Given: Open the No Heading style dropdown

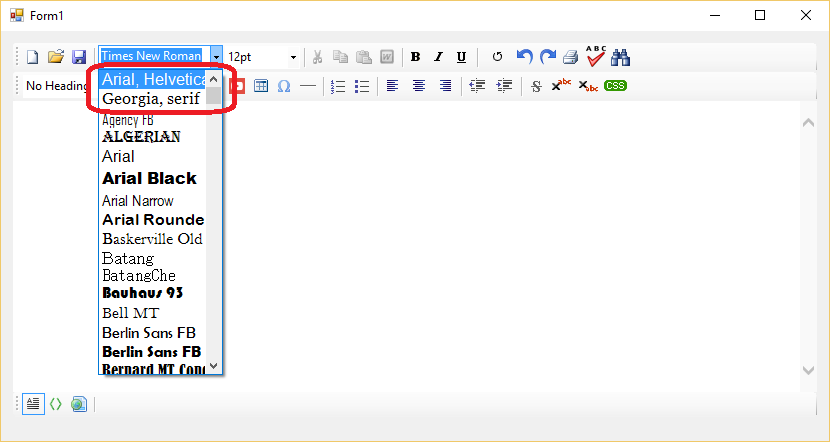Looking at the screenshot, I should pos(56,86).
